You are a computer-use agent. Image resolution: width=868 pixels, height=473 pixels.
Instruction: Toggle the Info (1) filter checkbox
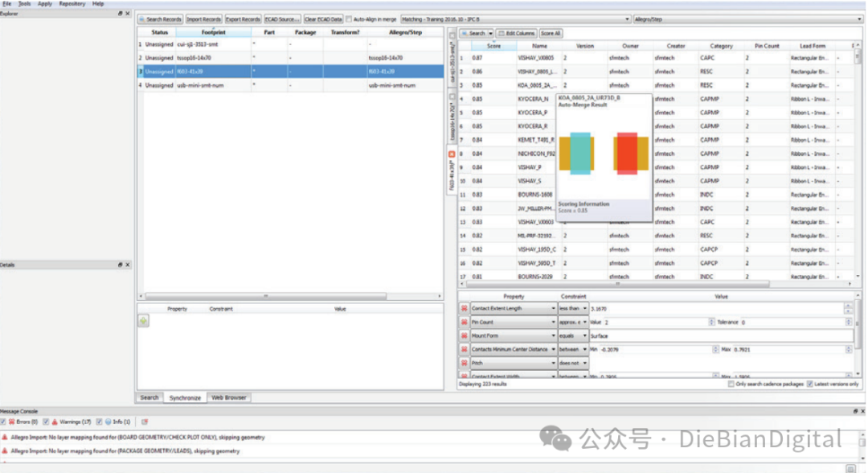pyautogui.click(x=99, y=422)
